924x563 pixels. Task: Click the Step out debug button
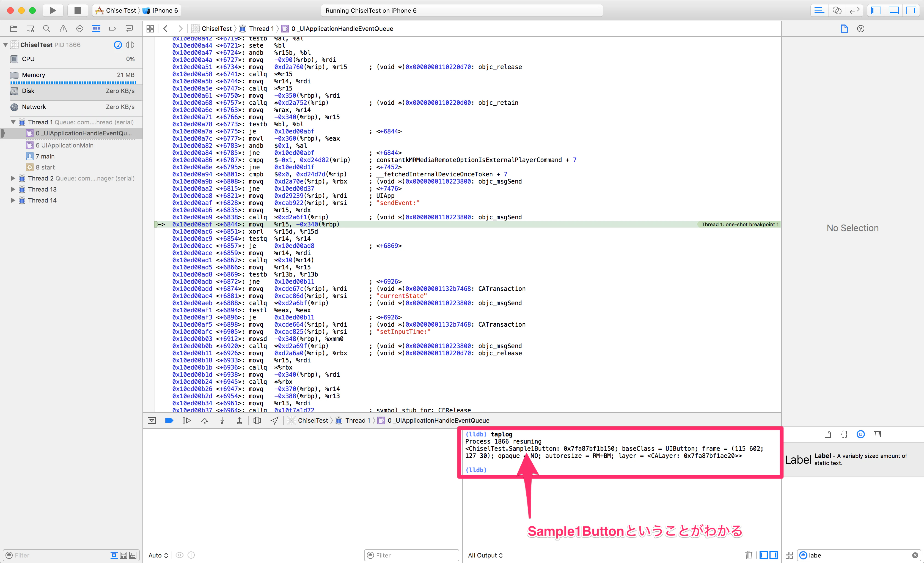(x=239, y=421)
